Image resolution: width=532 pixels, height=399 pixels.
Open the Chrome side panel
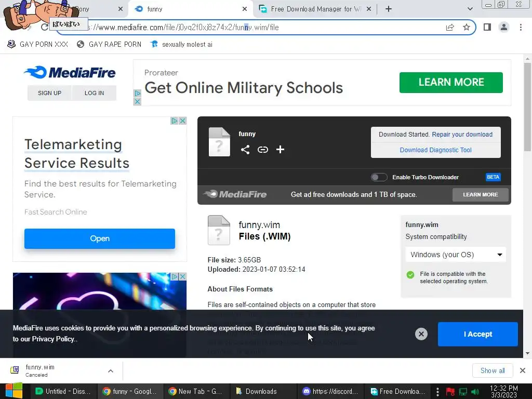tap(487, 27)
